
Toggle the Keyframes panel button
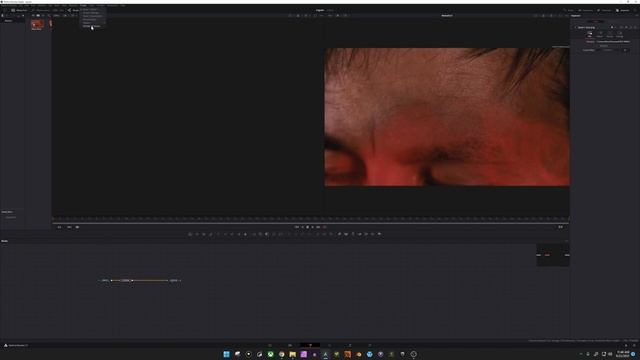[x=585, y=10]
